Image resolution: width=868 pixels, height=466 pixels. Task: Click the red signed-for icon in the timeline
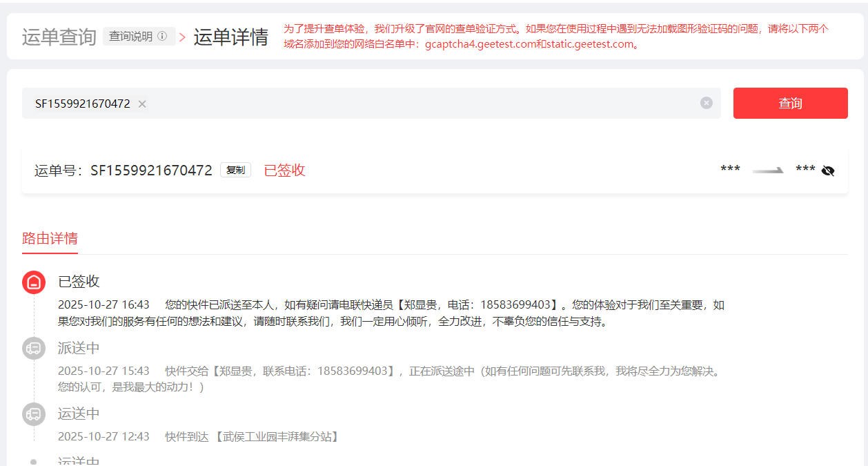(x=34, y=282)
